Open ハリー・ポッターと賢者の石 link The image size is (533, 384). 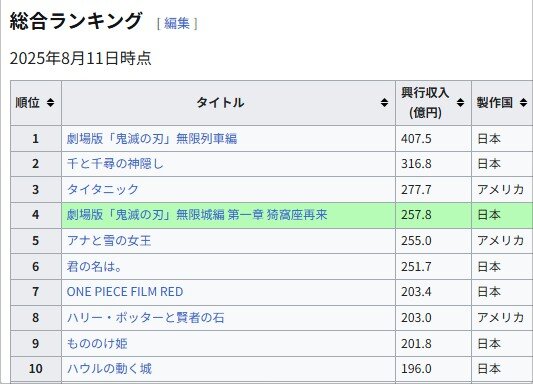(145, 317)
